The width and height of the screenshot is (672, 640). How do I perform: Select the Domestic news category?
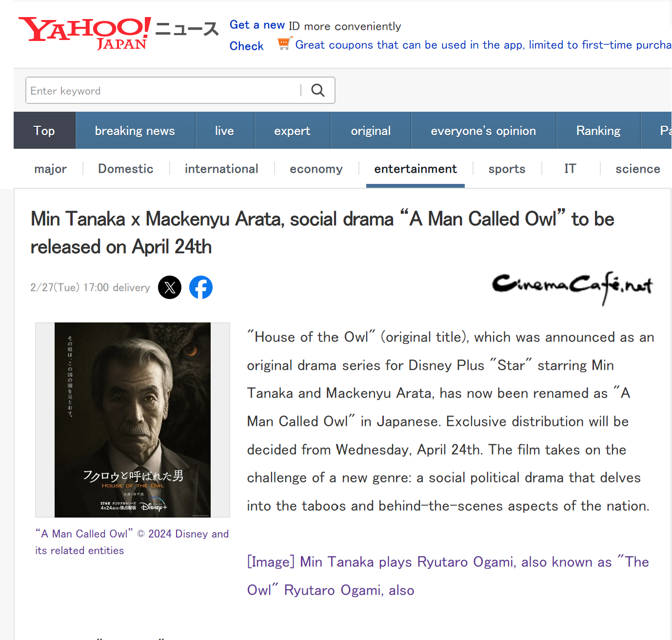click(x=126, y=169)
